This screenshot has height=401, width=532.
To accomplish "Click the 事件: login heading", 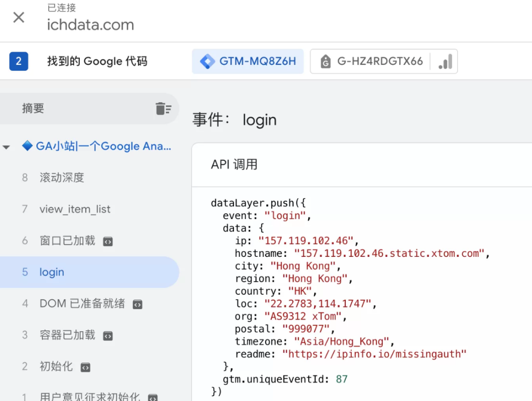I will click(x=234, y=120).
